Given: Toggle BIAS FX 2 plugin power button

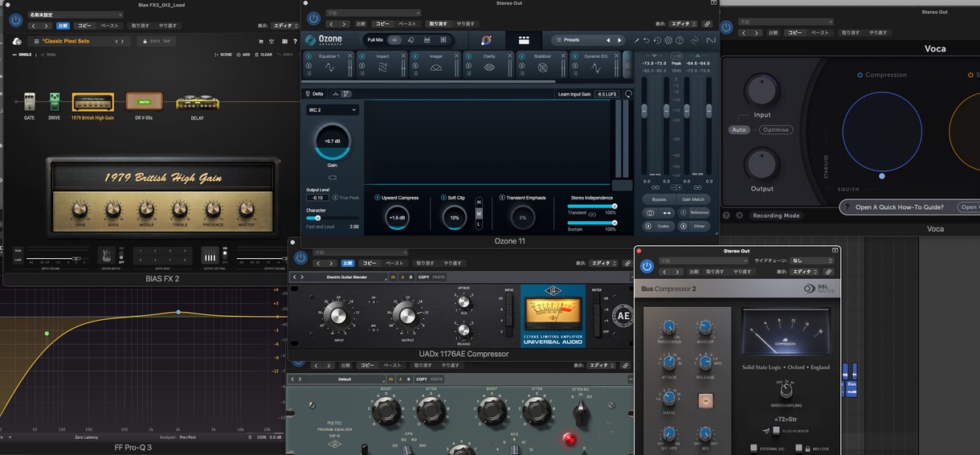Looking at the screenshot, I should coord(14,19).
